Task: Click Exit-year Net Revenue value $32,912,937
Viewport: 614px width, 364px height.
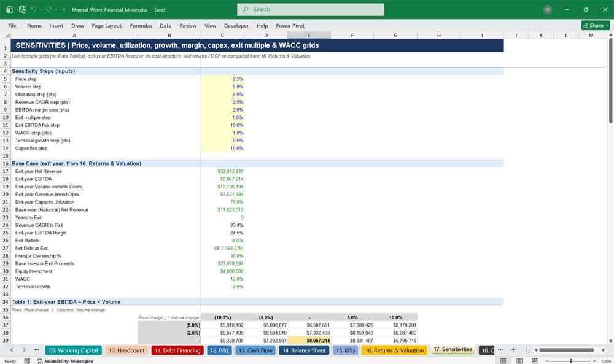Action: pyautogui.click(x=230, y=171)
